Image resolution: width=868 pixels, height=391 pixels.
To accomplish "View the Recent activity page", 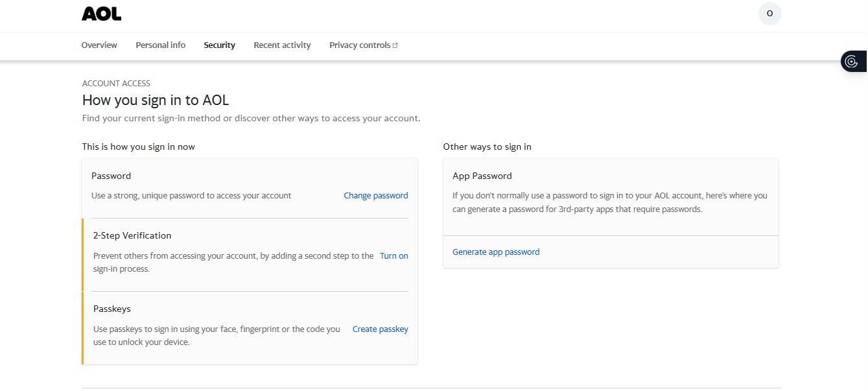I will coord(282,45).
